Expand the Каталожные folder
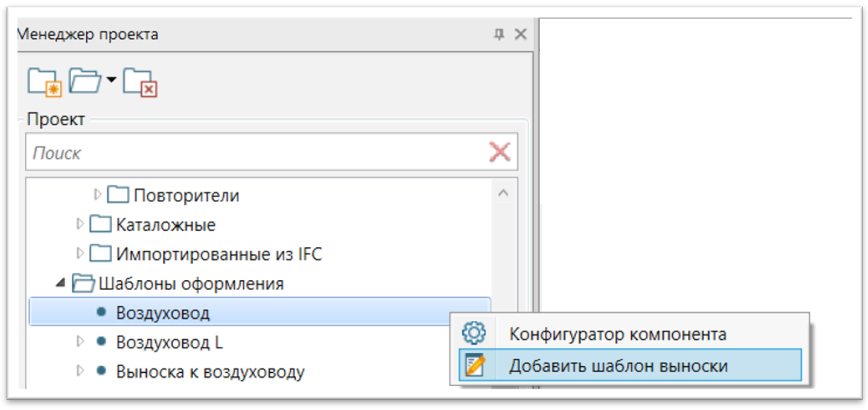The image size is (868, 410). click(80, 224)
